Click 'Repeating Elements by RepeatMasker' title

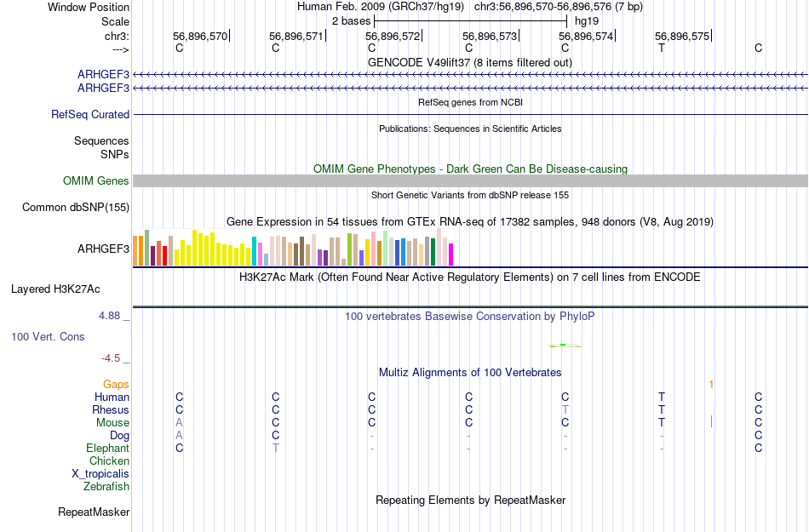(471, 501)
